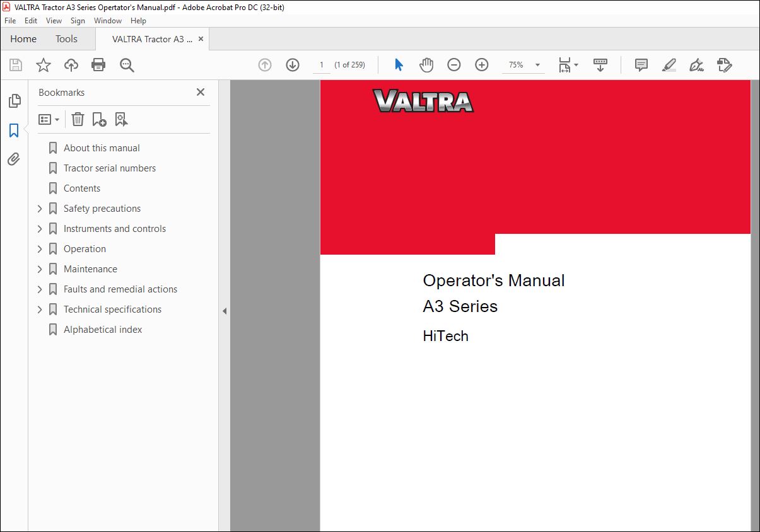Zoom in with plus icon
760x532 pixels.
click(x=482, y=65)
